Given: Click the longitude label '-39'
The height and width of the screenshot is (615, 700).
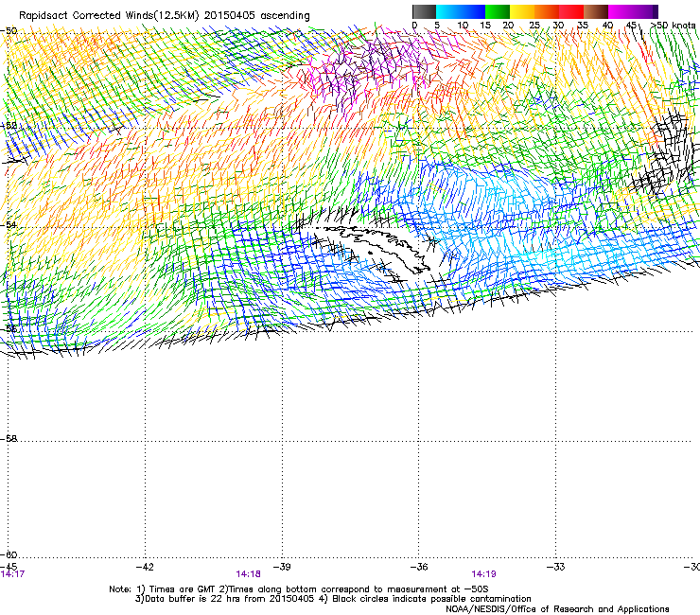Looking at the screenshot, I should pos(282,567).
